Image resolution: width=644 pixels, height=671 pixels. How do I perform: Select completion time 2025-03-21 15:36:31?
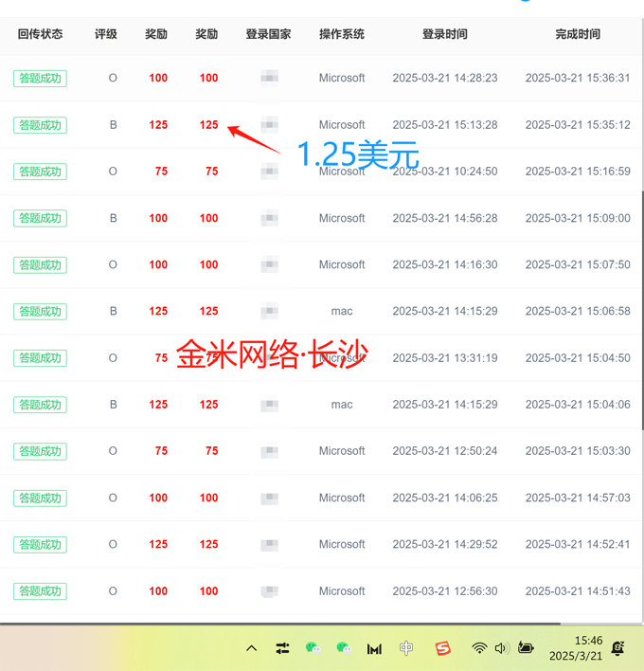(578, 78)
